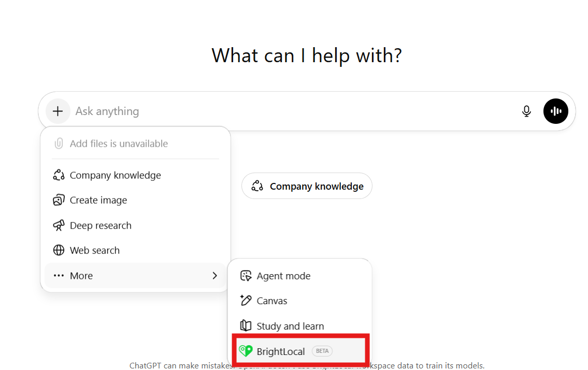Click the Company knowledge icon in menu
The height and width of the screenshot is (370, 588).
59,175
